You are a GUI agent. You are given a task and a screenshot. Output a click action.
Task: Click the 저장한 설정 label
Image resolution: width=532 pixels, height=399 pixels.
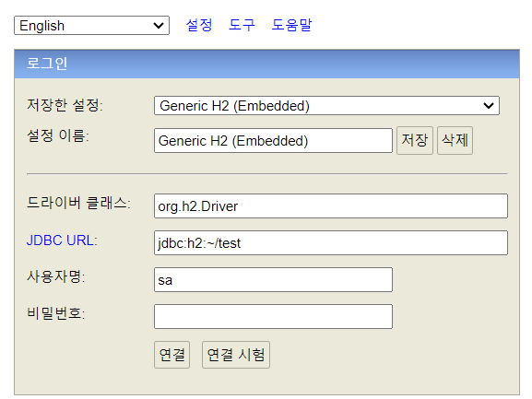point(65,105)
